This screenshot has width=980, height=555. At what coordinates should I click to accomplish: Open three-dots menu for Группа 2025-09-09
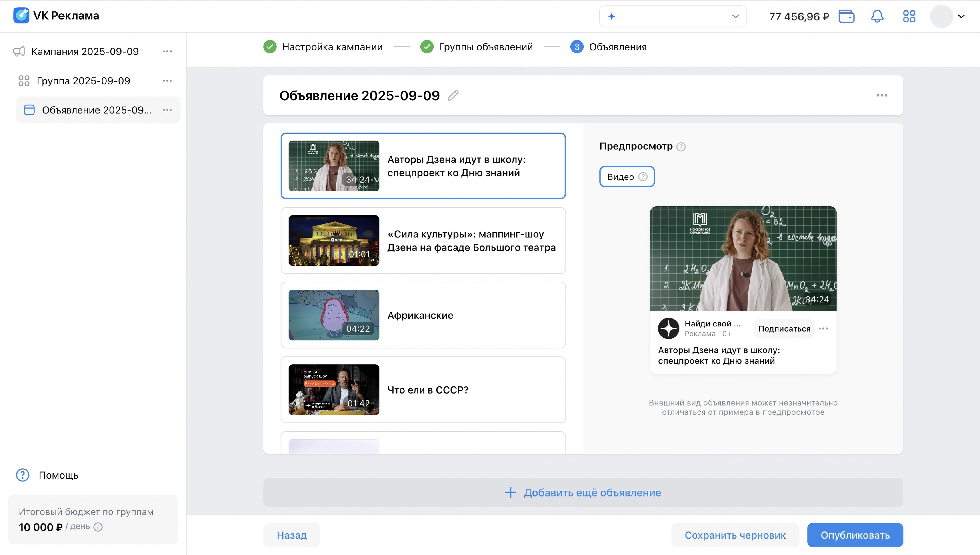click(167, 81)
